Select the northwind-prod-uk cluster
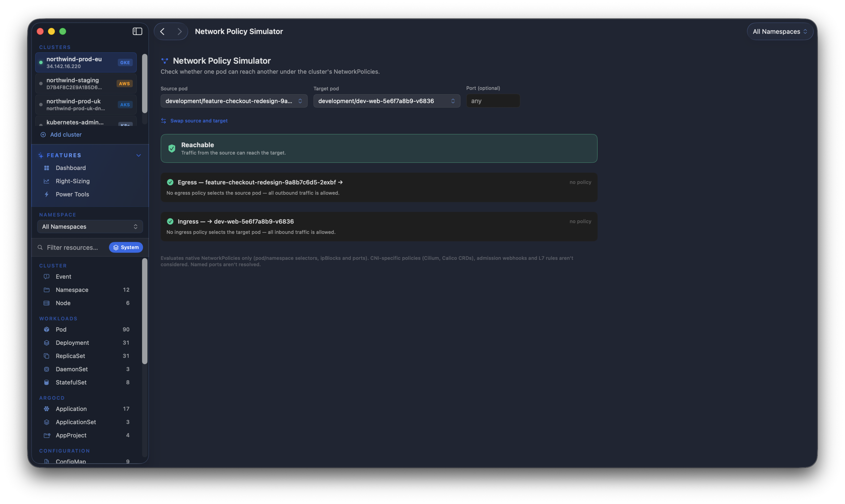This screenshot has width=845, height=504. click(86, 105)
